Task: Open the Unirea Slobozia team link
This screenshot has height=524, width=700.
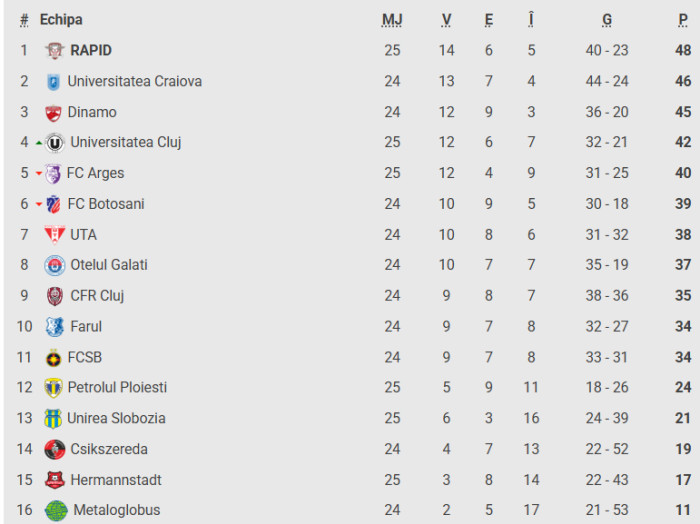Action: 116,418
